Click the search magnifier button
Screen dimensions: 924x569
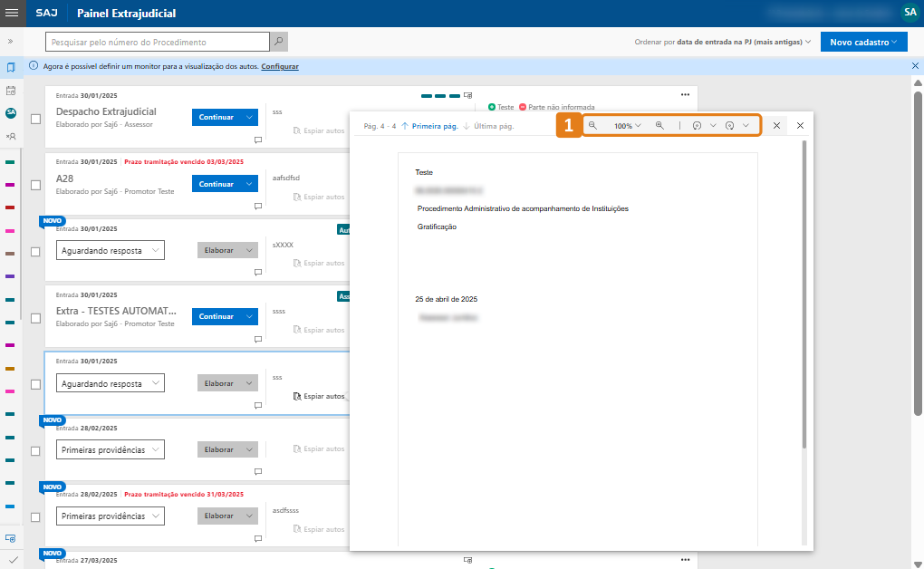pyautogui.click(x=279, y=42)
